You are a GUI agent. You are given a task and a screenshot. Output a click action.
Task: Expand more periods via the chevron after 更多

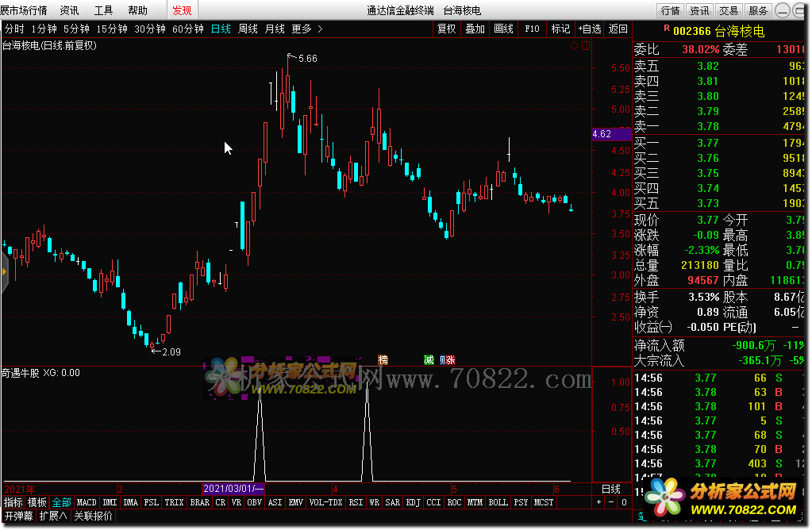(320, 29)
